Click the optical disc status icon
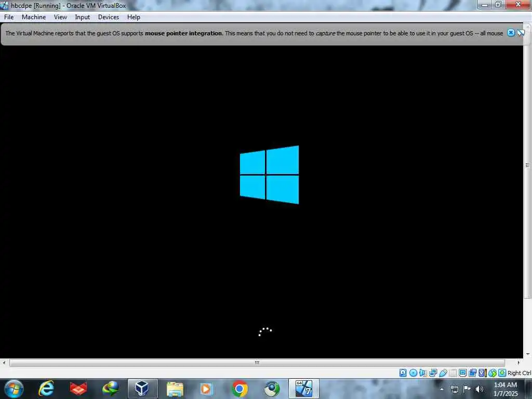This screenshot has width=532, height=399. 413,373
